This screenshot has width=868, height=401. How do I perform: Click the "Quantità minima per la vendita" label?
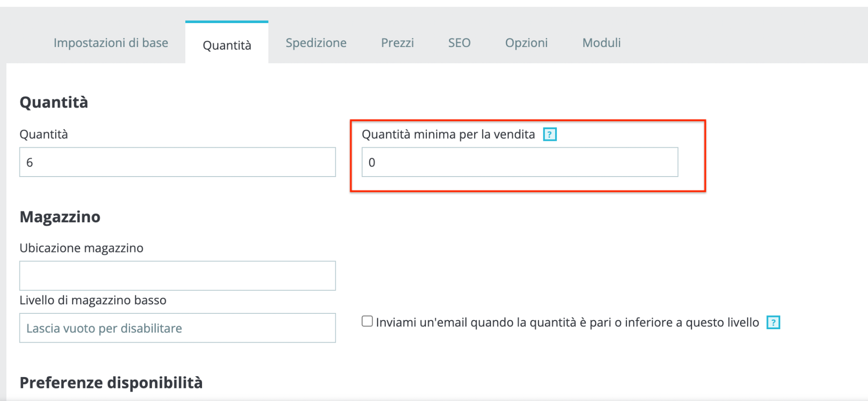click(448, 135)
